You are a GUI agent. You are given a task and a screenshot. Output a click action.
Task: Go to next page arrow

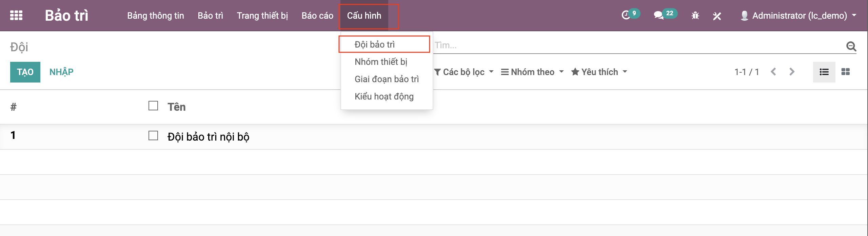[792, 72]
